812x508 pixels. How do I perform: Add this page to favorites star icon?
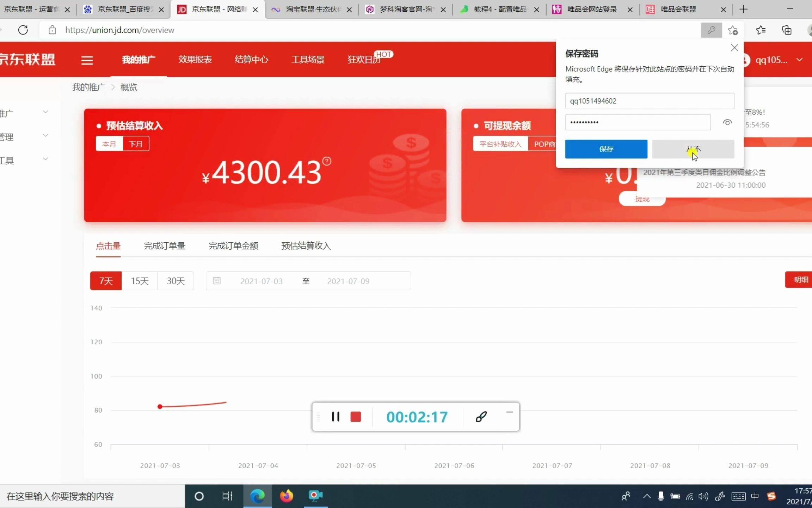click(x=733, y=30)
